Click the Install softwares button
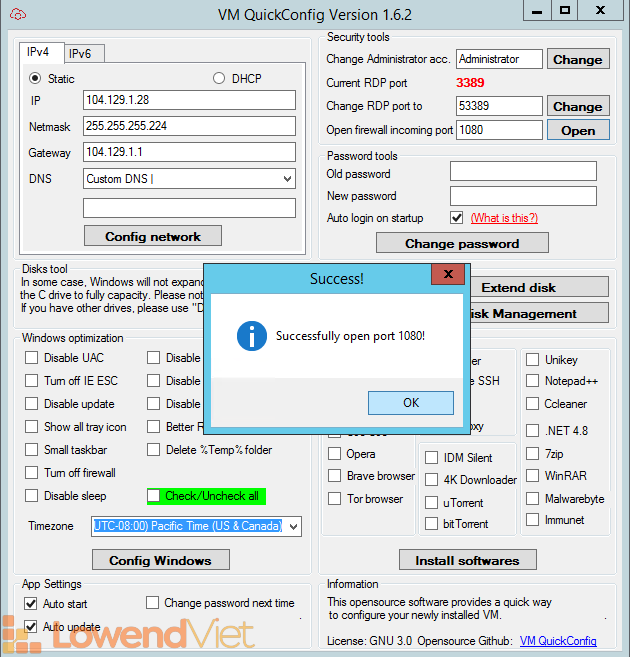 click(467, 560)
